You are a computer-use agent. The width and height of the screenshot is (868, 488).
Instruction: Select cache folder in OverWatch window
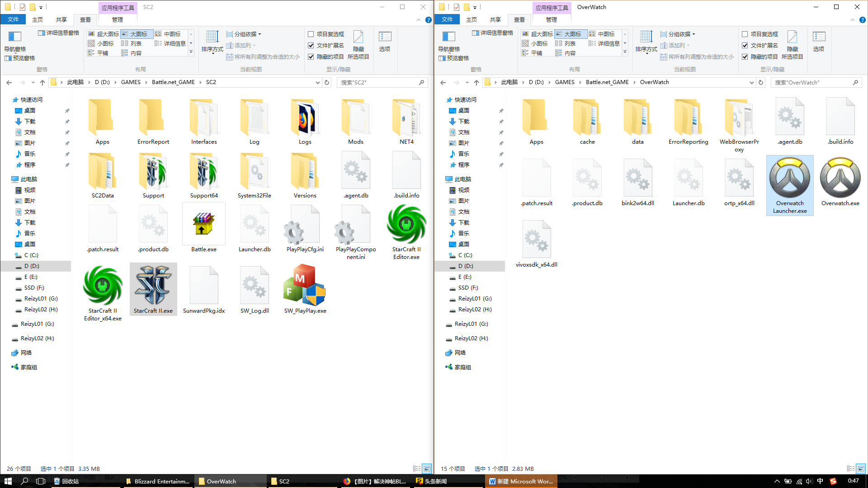tap(587, 122)
